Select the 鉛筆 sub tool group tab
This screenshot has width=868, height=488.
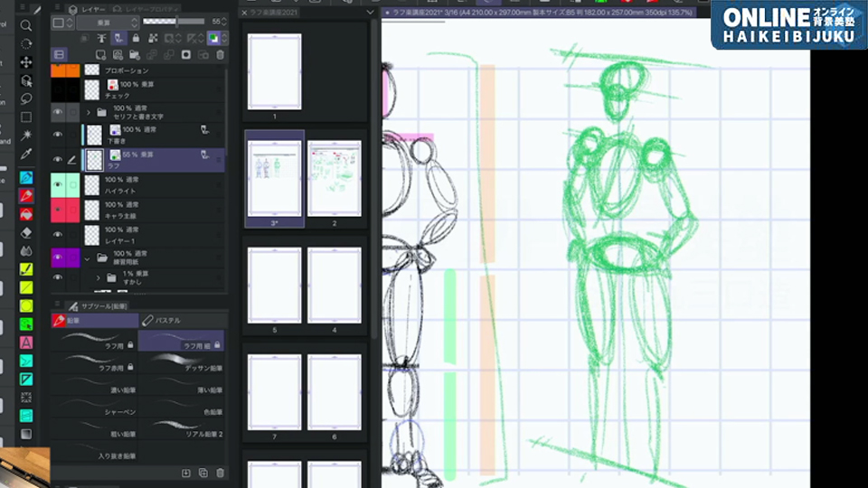(x=95, y=320)
